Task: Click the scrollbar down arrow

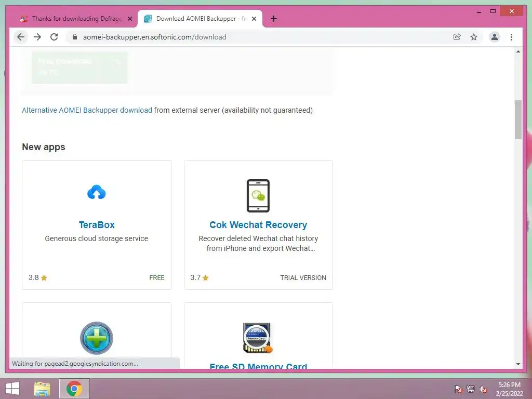Action: [518, 364]
